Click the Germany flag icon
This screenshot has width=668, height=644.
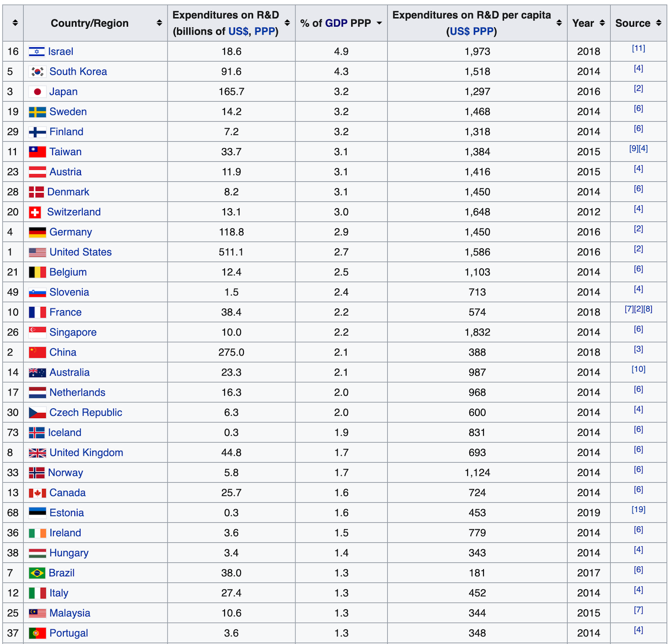point(37,232)
